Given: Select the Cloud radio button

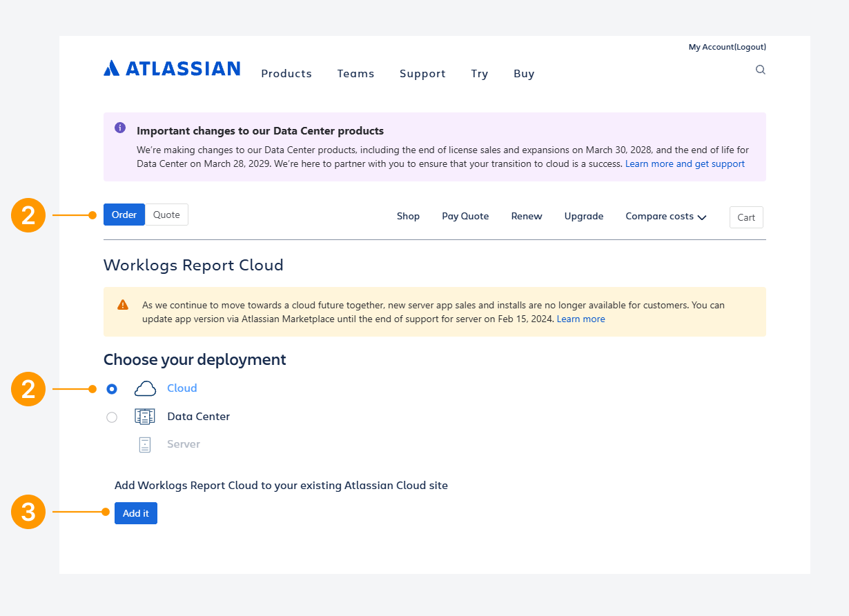Looking at the screenshot, I should point(112,389).
